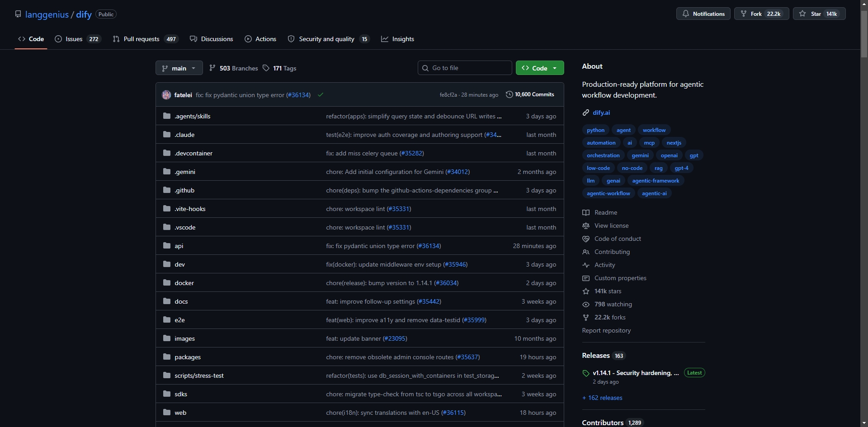Viewport: 868px width, 427px height.
Task: Open the Custom properties link
Action: (x=620, y=278)
